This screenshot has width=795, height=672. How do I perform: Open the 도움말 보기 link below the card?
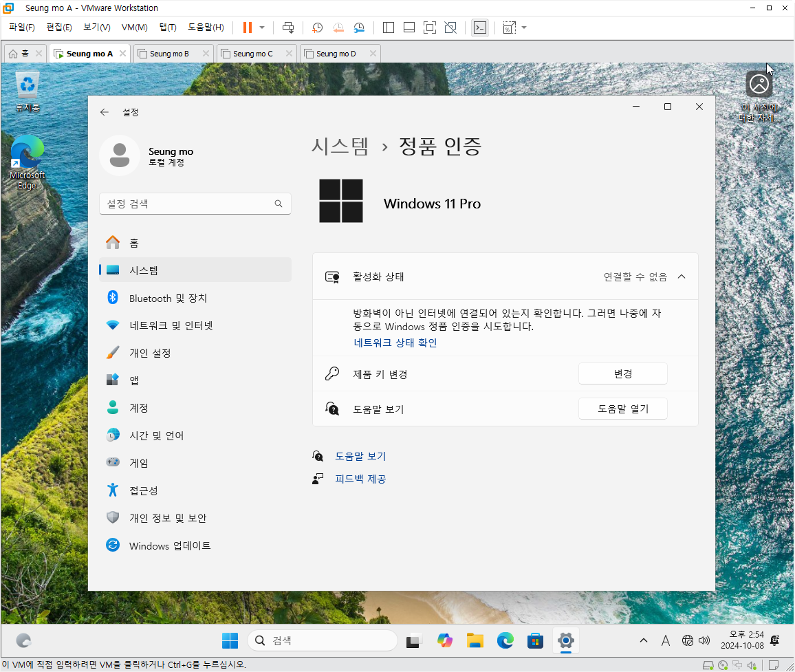(x=360, y=457)
